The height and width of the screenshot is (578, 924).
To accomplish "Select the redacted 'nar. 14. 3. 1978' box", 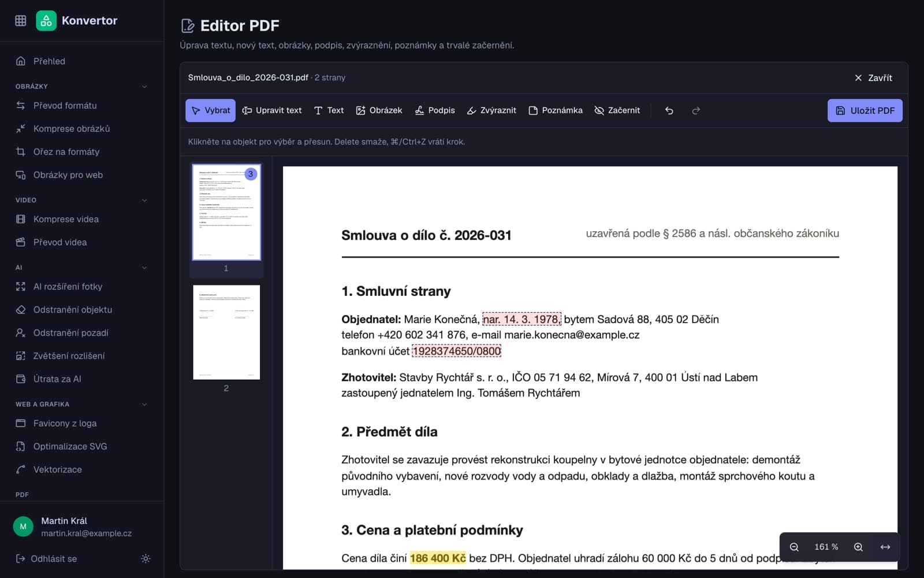I will click(x=521, y=319).
